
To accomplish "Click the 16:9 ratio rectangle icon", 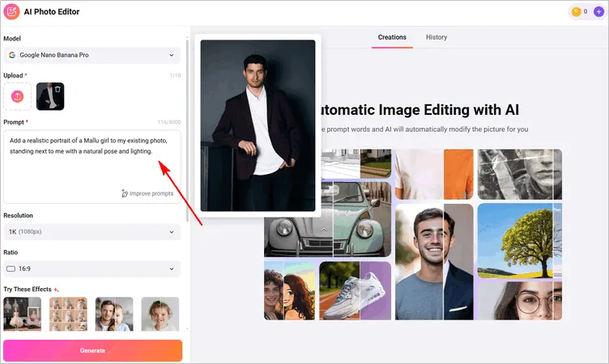I will click(x=11, y=269).
